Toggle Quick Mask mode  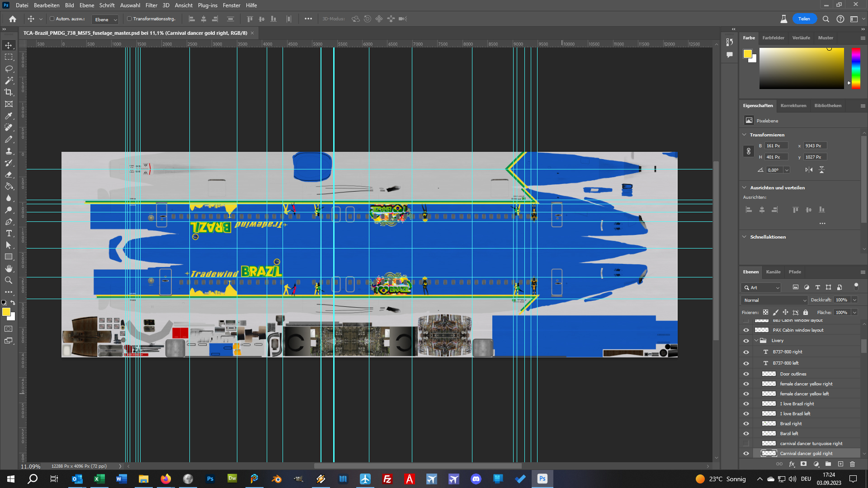(x=9, y=328)
